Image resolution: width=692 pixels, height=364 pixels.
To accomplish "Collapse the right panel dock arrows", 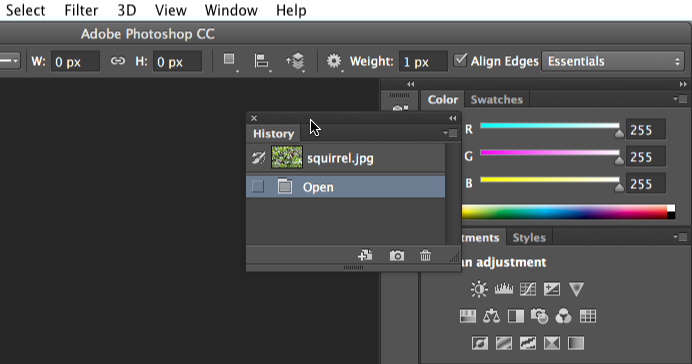I will [x=683, y=84].
